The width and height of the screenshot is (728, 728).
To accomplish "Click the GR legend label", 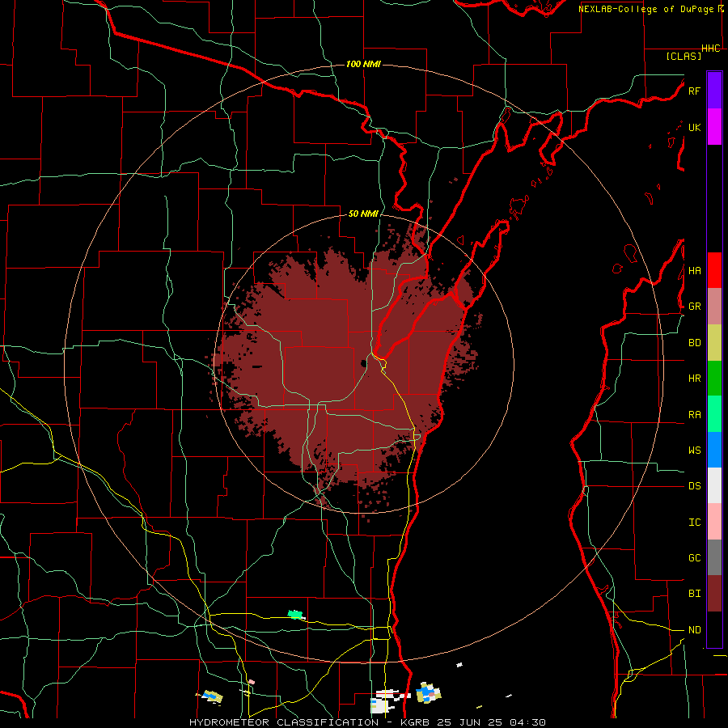I will pos(694,307).
